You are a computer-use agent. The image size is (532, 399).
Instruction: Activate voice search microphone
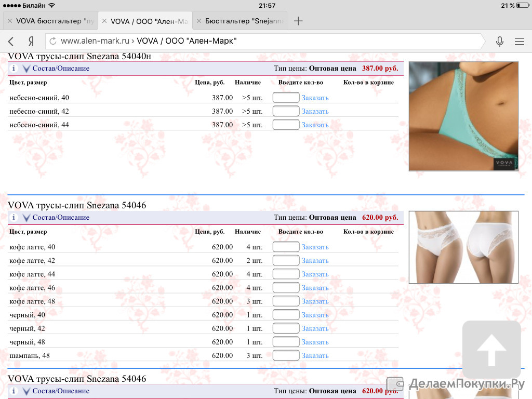click(499, 42)
